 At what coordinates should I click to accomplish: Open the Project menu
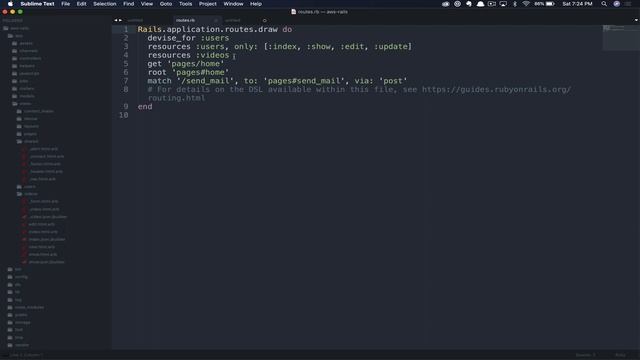pos(207,4)
